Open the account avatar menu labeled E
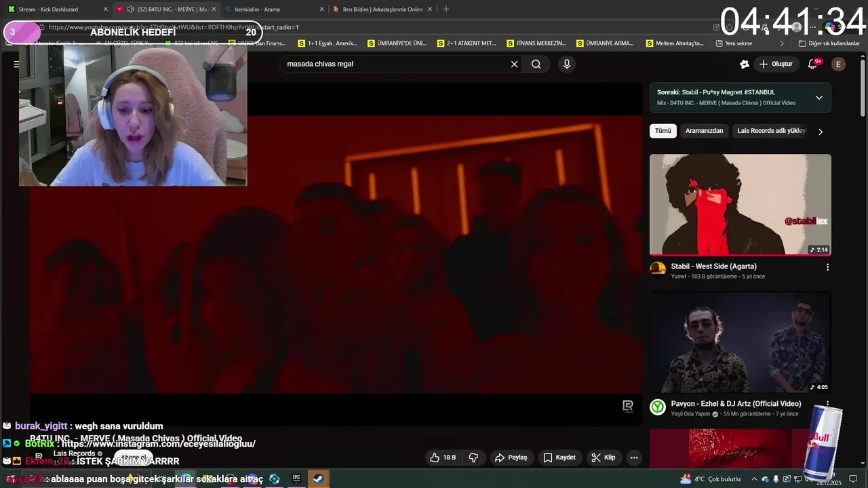868x488 pixels. (839, 64)
